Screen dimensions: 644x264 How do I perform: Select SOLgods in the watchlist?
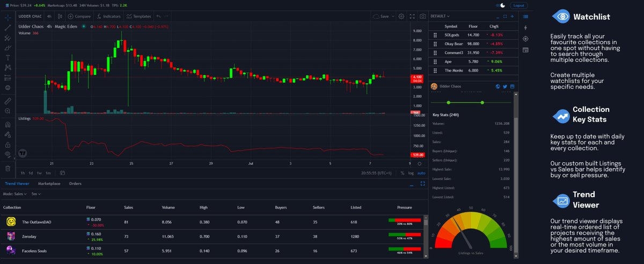[474, 35]
